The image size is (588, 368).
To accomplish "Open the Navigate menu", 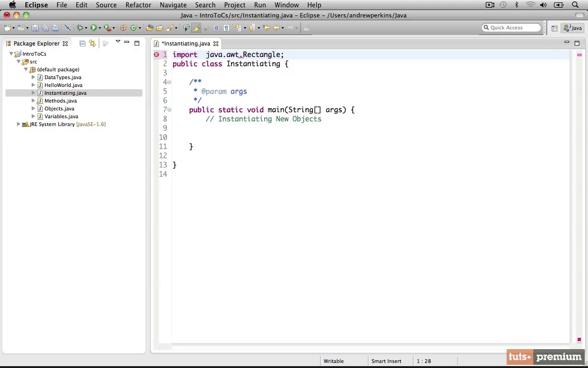I will [173, 5].
